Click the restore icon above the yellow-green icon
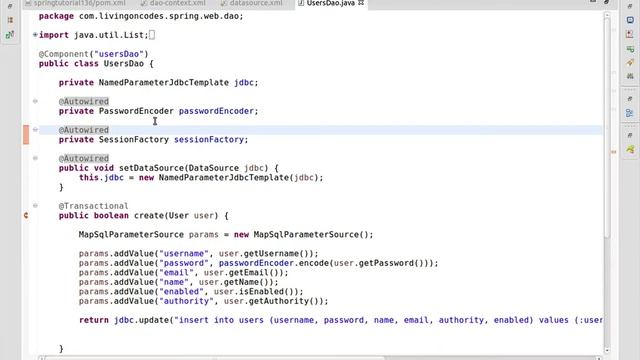The width and height of the screenshot is (640, 360). [x=630, y=135]
